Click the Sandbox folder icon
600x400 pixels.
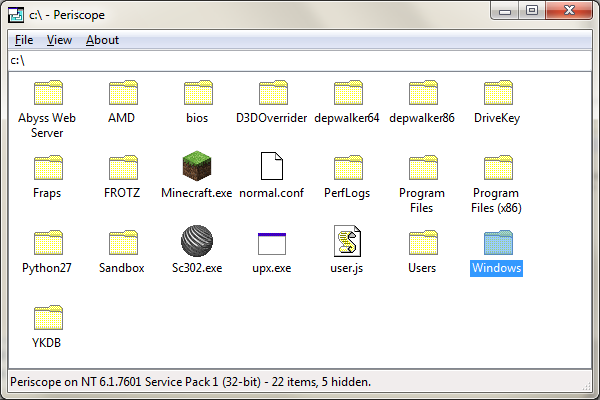[123, 242]
